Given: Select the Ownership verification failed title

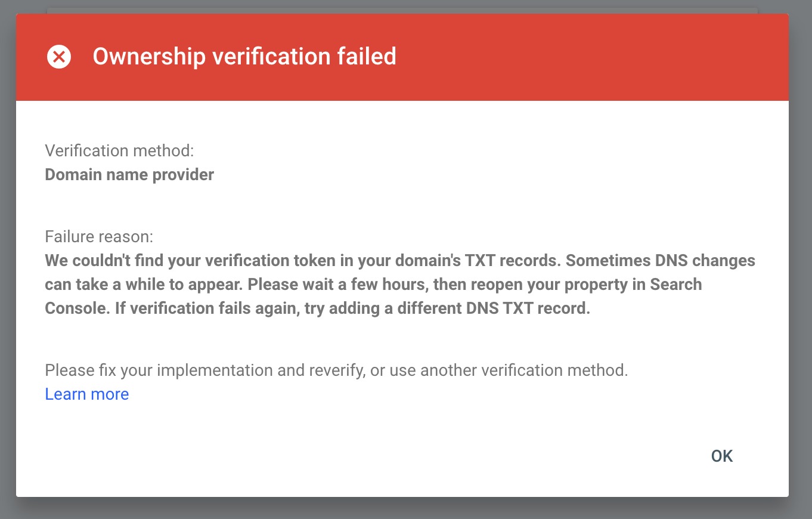Looking at the screenshot, I should point(244,57).
